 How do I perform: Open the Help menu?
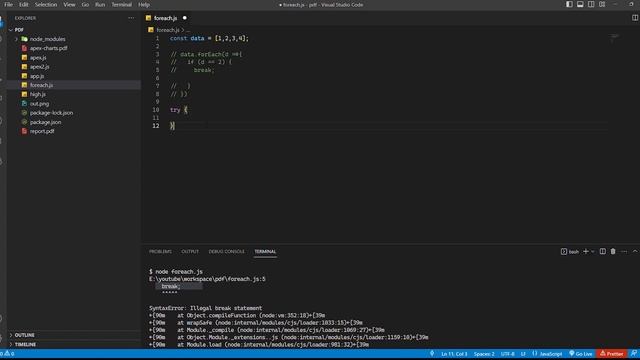point(144,4)
